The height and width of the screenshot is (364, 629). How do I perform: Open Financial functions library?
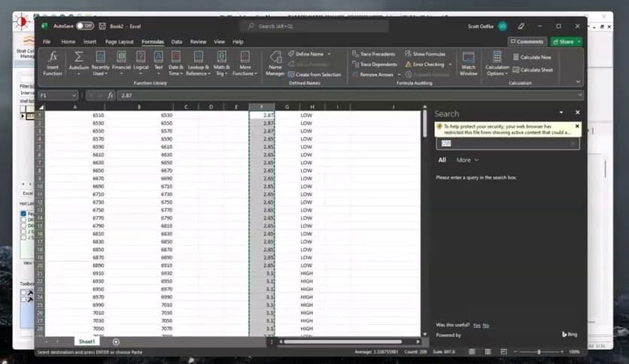pos(121,63)
